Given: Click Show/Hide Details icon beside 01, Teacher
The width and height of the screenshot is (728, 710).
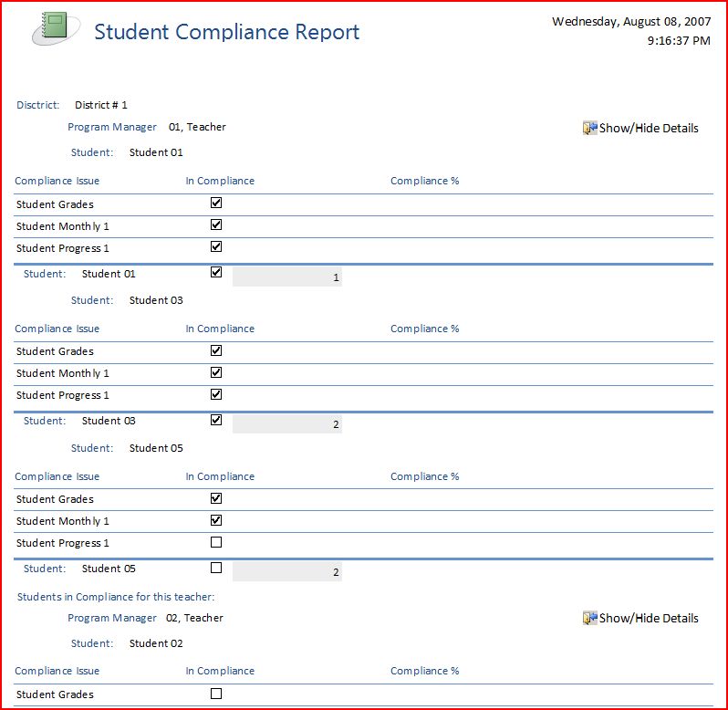Looking at the screenshot, I should pyautogui.click(x=589, y=128).
